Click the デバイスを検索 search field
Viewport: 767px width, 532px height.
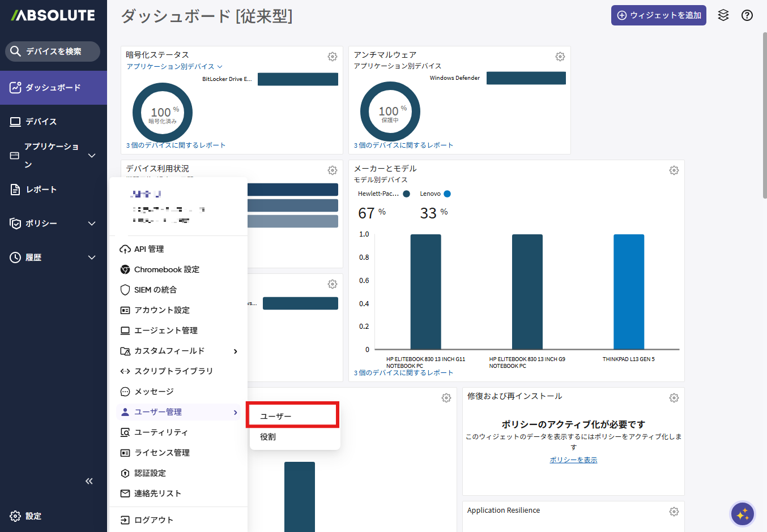point(53,52)
